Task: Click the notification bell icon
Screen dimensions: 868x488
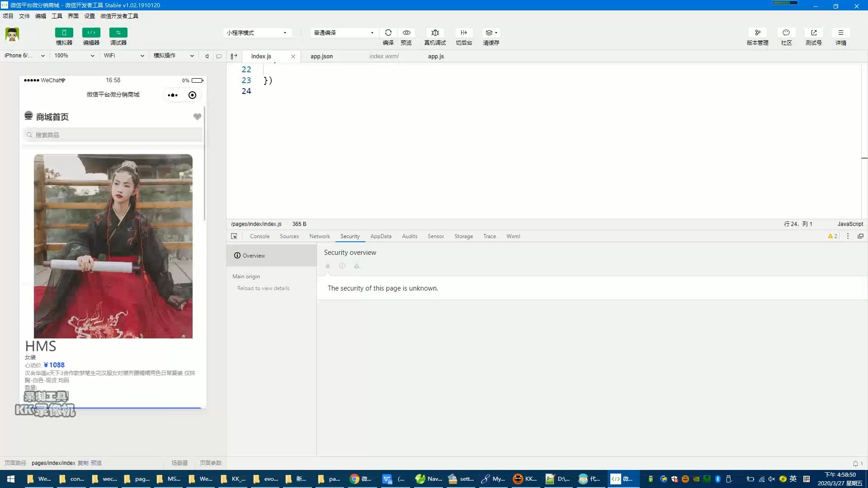Action: tap(855, 463)
